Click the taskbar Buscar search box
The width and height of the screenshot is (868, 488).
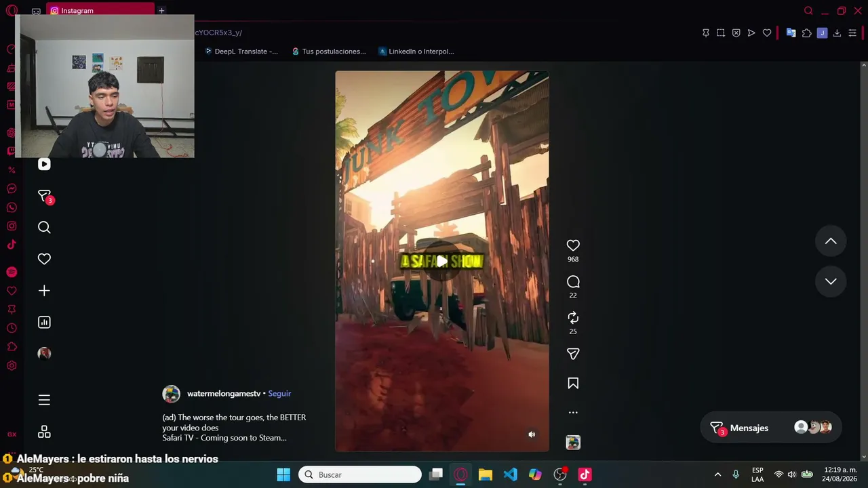point(360,474)
